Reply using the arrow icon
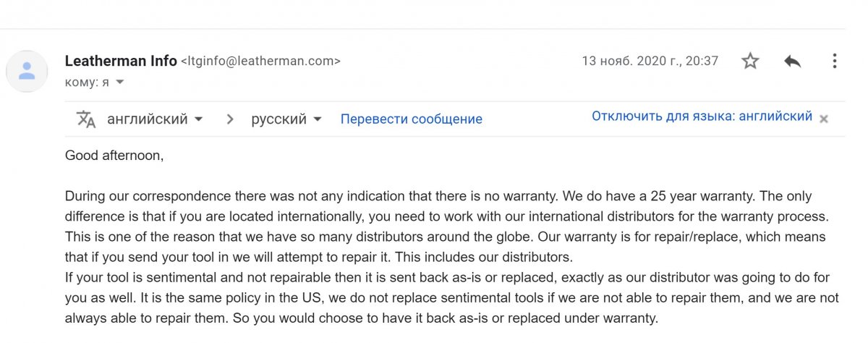The width and height of the screenshot is (868, 343). point(793,62)
